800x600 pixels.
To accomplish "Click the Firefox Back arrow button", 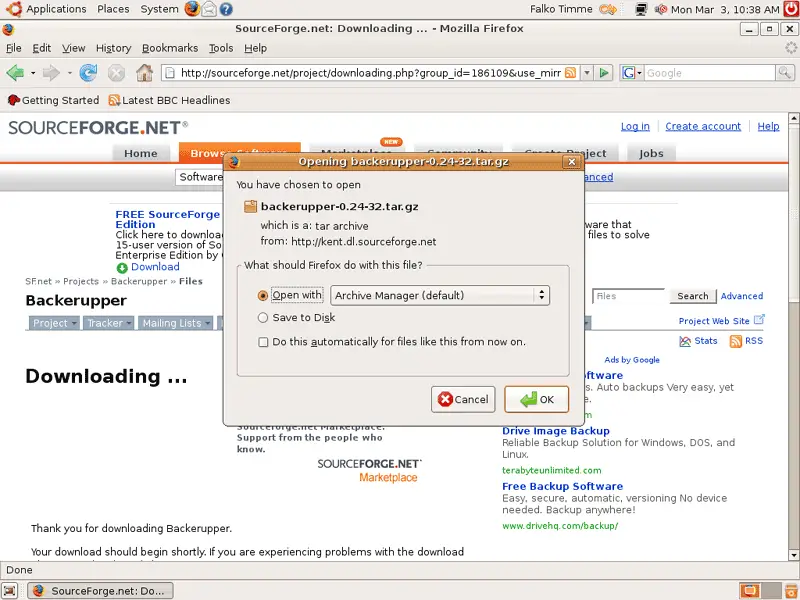I will [x=15, y=73].
